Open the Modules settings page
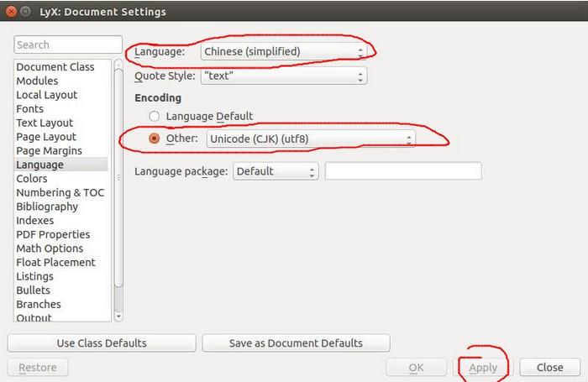Viewport: 588px width, 382px height. [x=37, y=81]
